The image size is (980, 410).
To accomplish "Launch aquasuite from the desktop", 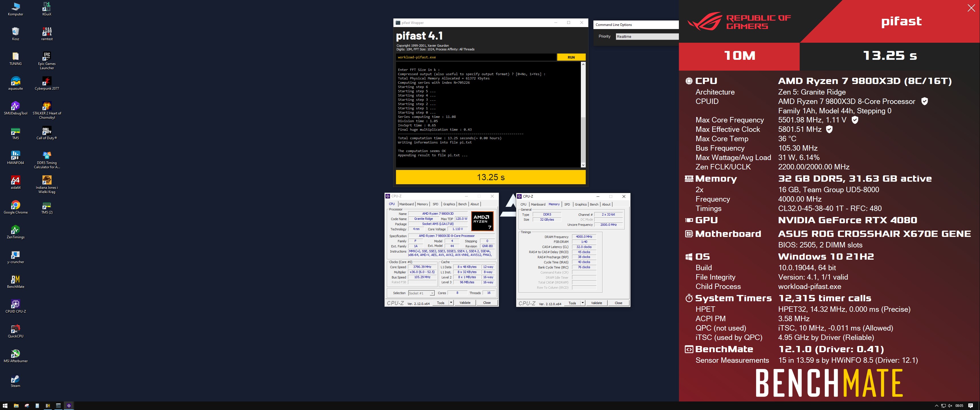I will coord(15,83).
